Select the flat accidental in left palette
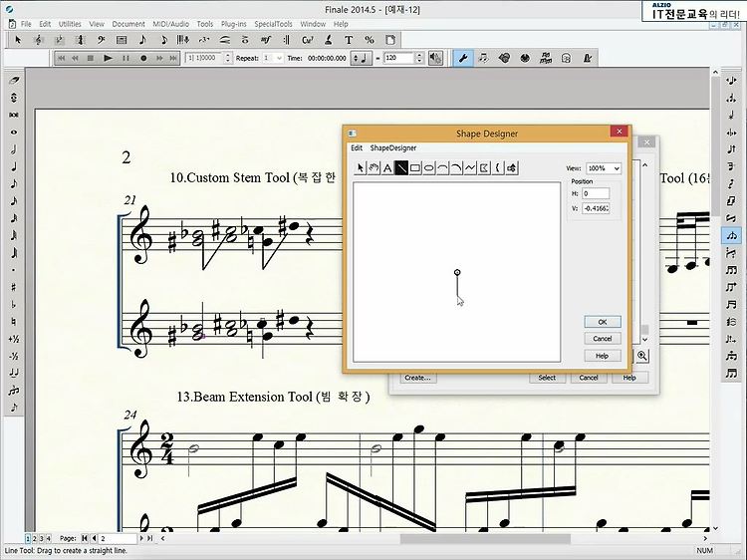Screen dimensions: 747x560 coord(14,304)
